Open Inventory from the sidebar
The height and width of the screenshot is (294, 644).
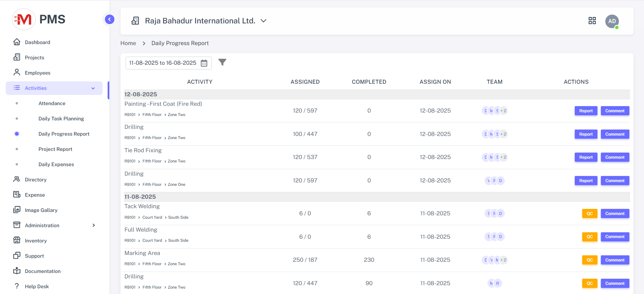36,241
